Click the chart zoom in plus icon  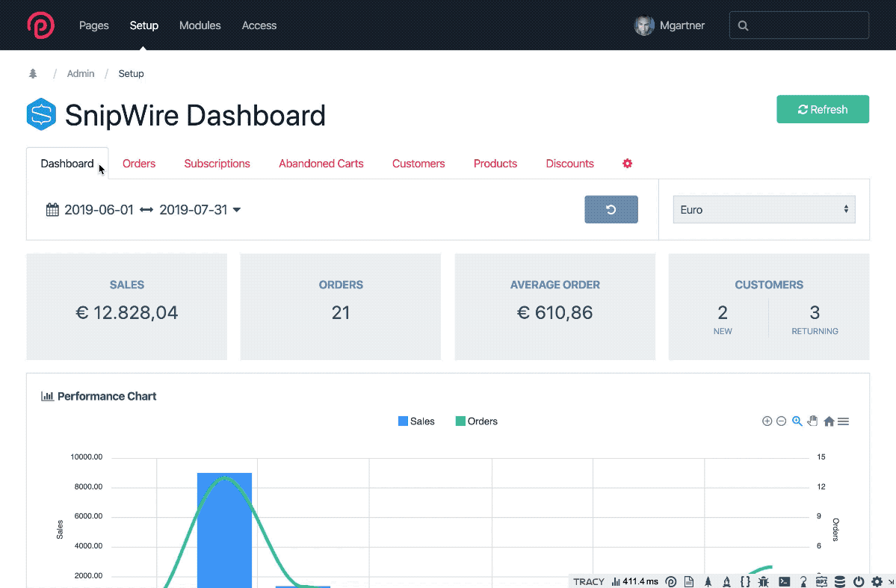coord(767,421)
